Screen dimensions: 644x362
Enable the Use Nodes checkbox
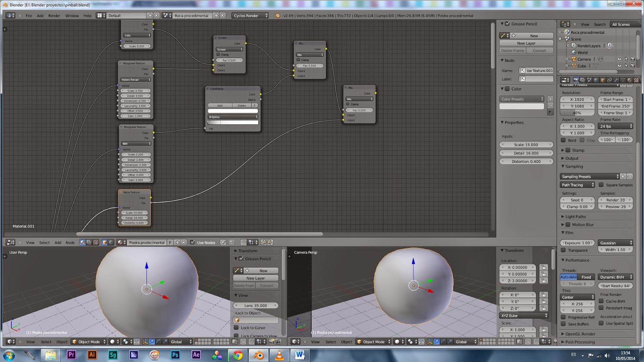(192, 243)
